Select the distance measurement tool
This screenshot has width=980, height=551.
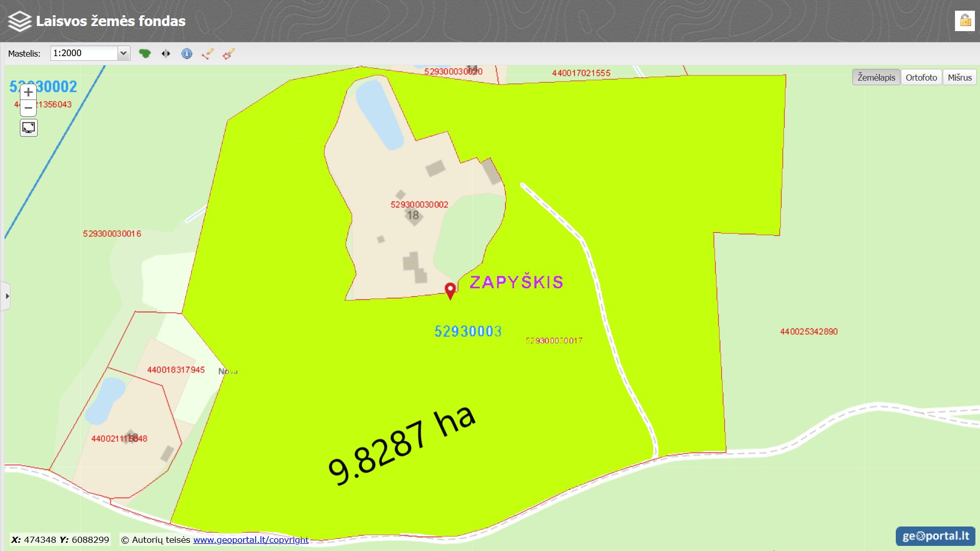click(208, 54)
